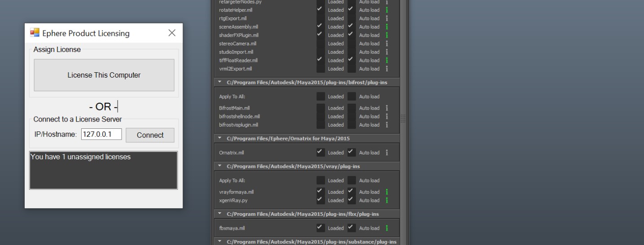Click the License This Computer button
The image size is (644, 245).
pos(104,75)
